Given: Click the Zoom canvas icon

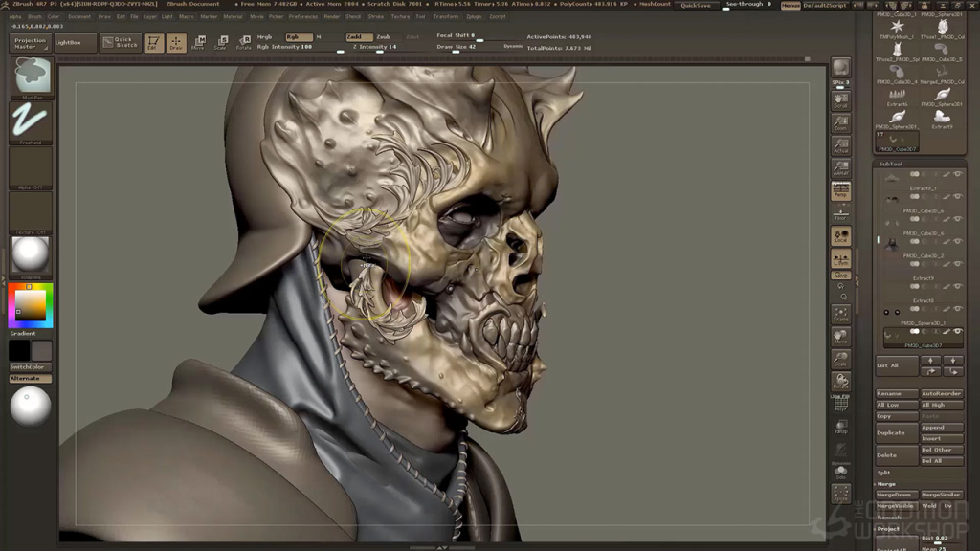Looking at the screenshot, I should click(x=840, y=122).
